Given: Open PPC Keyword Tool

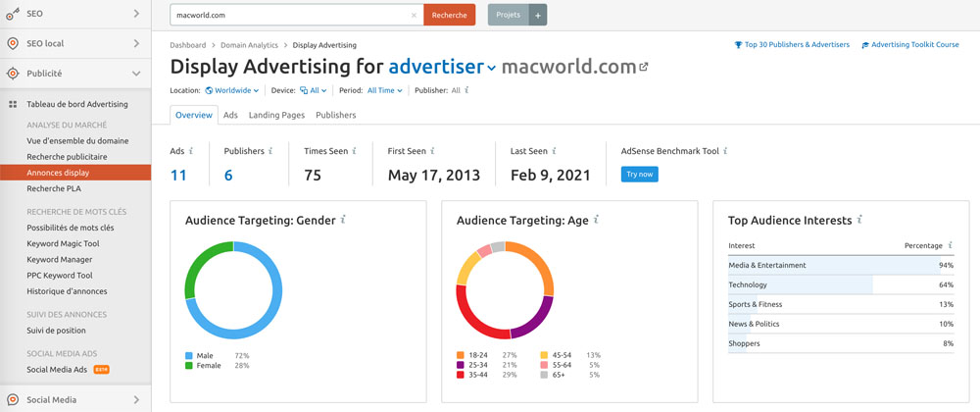Looking at the screenshot, I should [60, 275].
